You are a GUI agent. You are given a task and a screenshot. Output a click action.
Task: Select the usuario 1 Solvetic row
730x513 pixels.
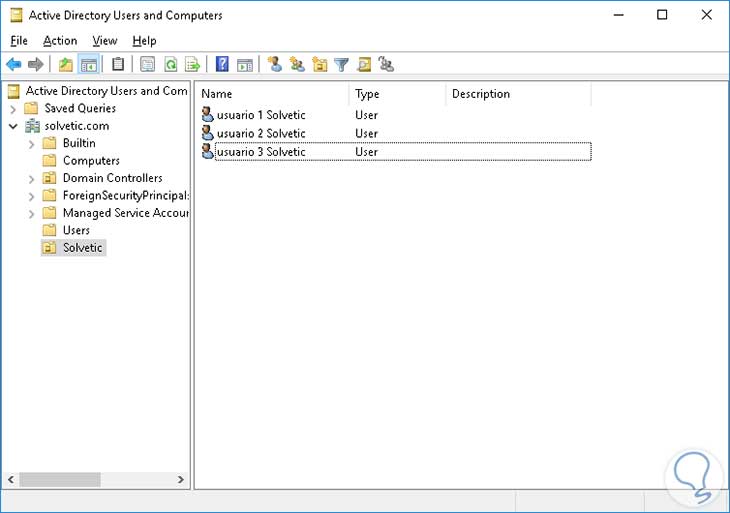click(x=396, y=115)
